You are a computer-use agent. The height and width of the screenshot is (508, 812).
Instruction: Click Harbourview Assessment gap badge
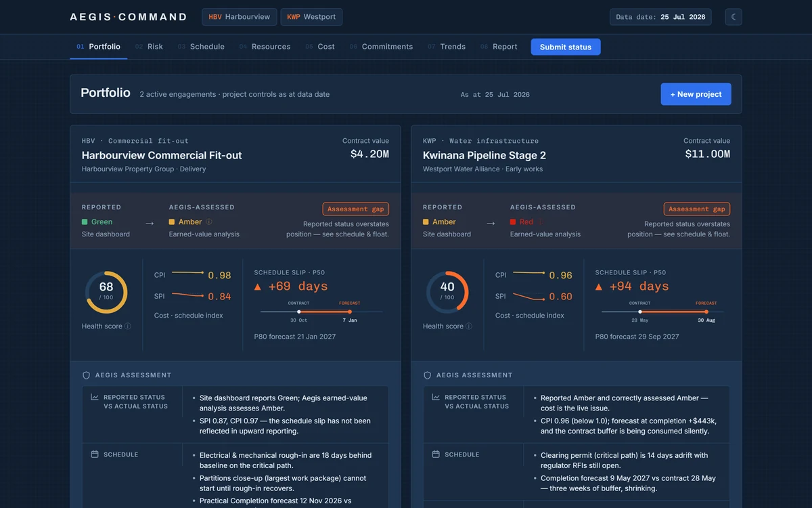[x=356, y=209]
